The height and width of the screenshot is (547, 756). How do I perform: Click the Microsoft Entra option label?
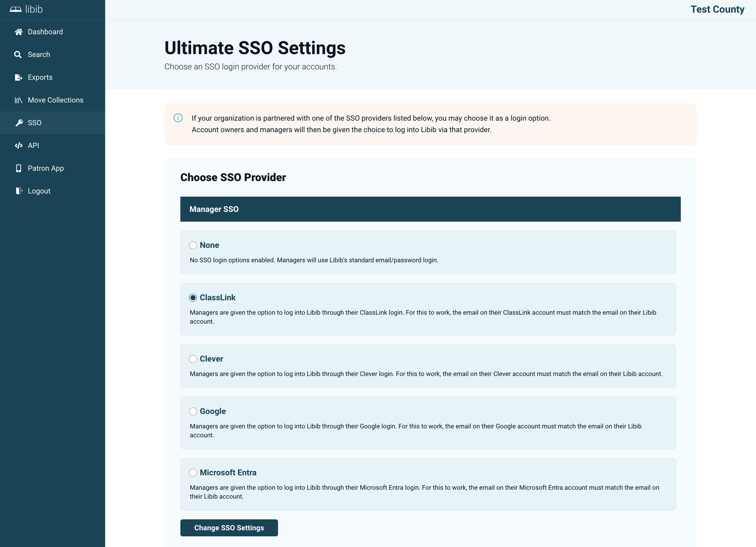tap(228, 472)
